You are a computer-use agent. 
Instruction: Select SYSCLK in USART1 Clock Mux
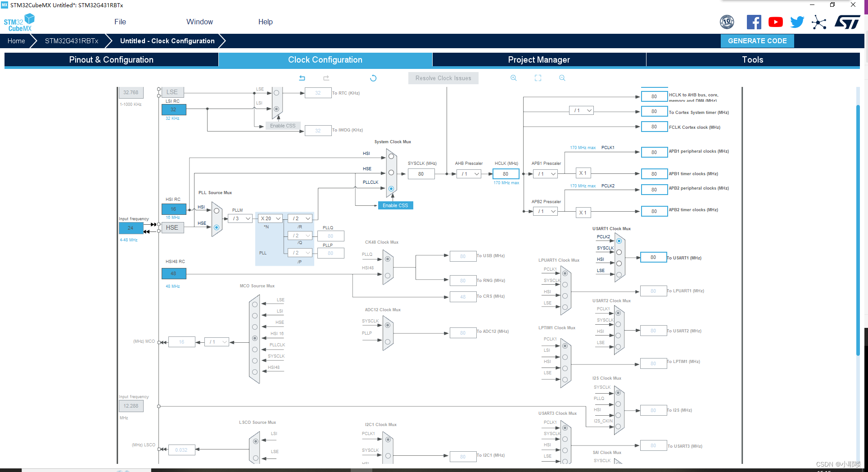[x=619, y=252]
